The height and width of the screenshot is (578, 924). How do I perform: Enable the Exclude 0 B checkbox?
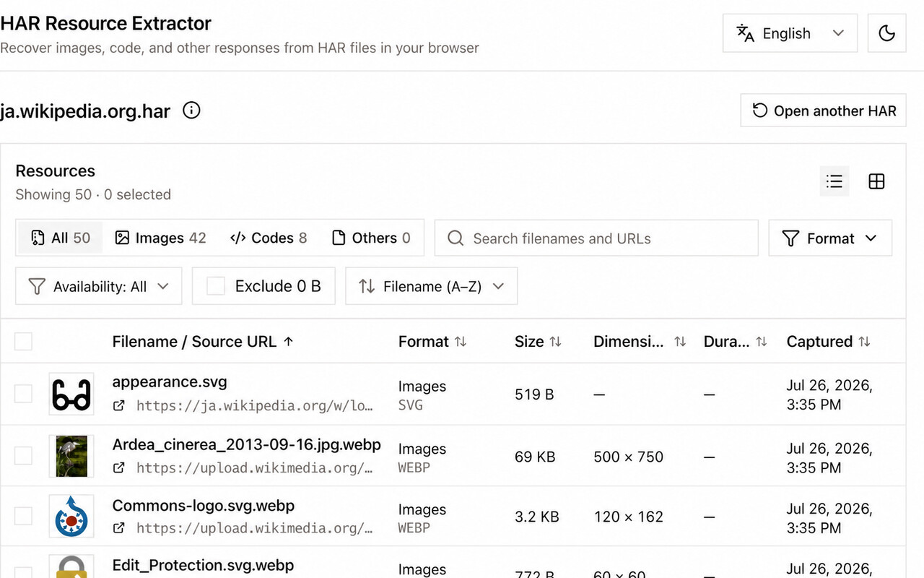[216, 286]
